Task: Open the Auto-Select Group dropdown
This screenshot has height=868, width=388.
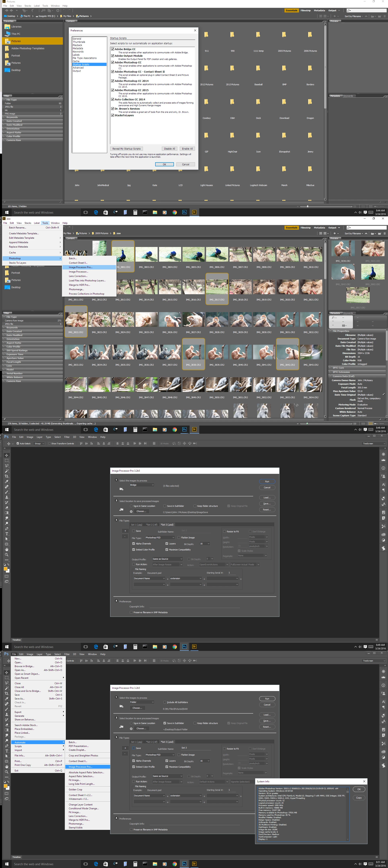Action: click(x=39, y=443)
